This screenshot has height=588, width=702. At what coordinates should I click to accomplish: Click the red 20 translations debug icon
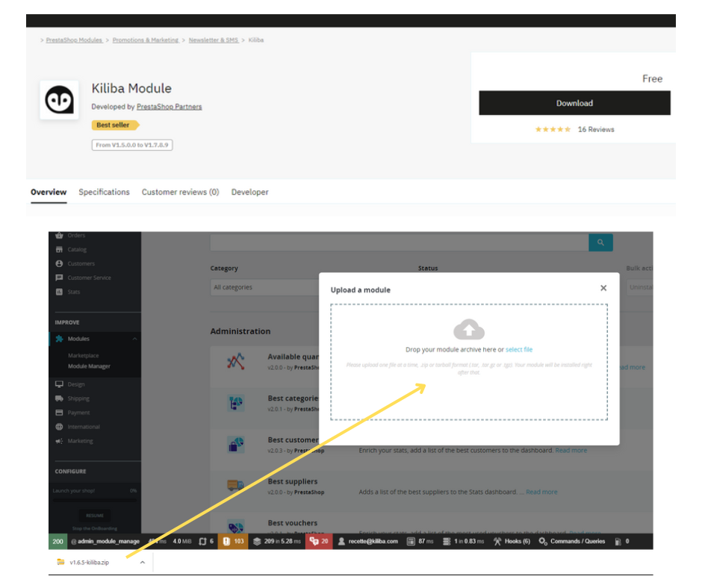click(314, 542)
